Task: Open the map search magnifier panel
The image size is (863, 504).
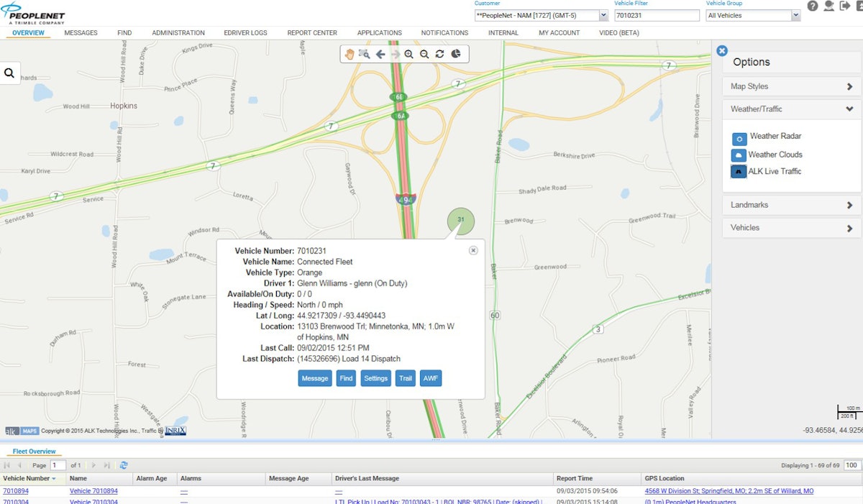Action: point(10,73)
